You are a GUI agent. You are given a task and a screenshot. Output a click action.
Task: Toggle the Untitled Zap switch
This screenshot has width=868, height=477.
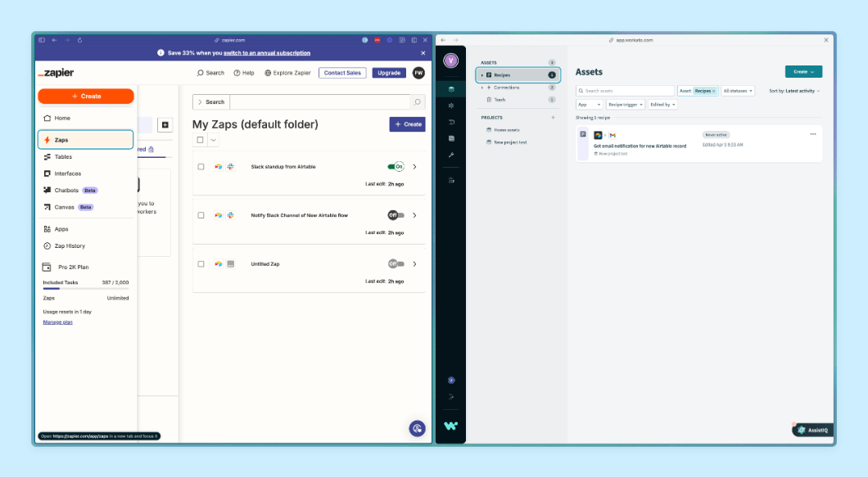396,264
